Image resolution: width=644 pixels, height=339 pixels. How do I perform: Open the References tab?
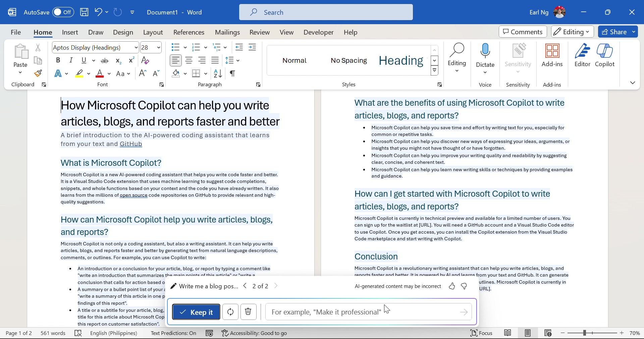[189, 32]
